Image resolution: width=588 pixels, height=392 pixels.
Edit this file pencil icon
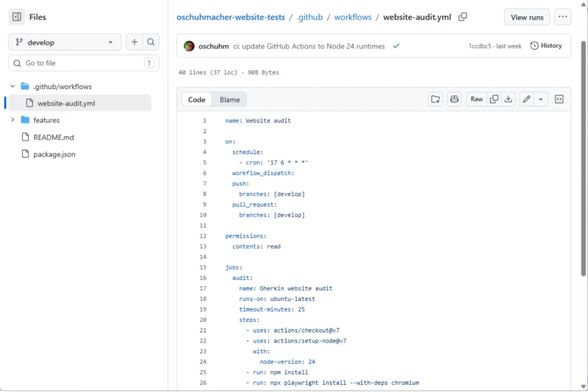click(527, 99)
